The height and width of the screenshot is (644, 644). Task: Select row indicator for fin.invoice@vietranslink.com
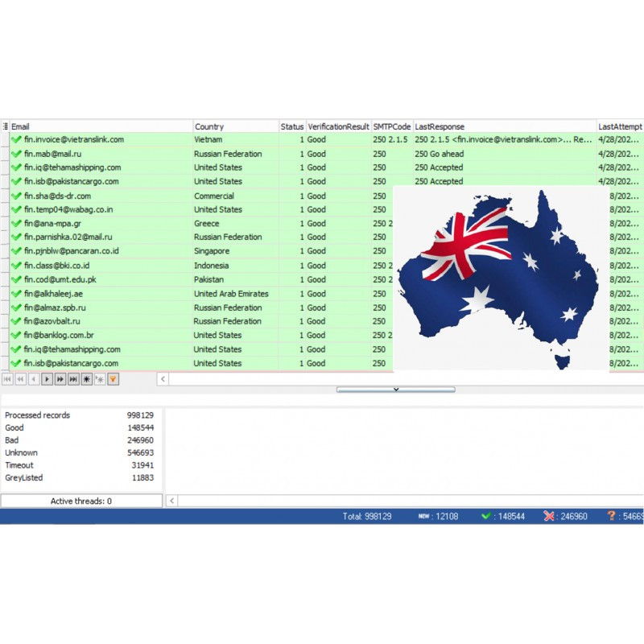click(5, 139)
